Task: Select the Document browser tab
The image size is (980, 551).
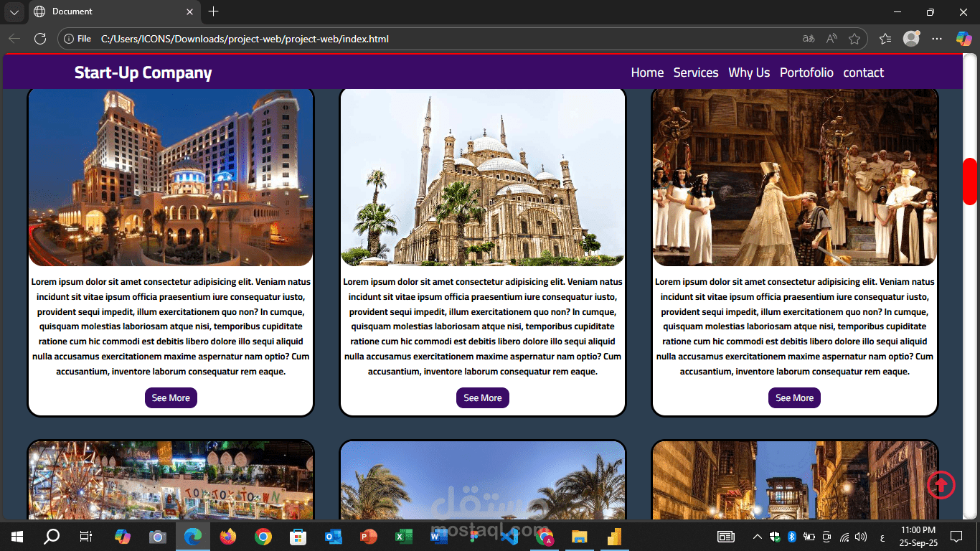Action: click(114, 11)
